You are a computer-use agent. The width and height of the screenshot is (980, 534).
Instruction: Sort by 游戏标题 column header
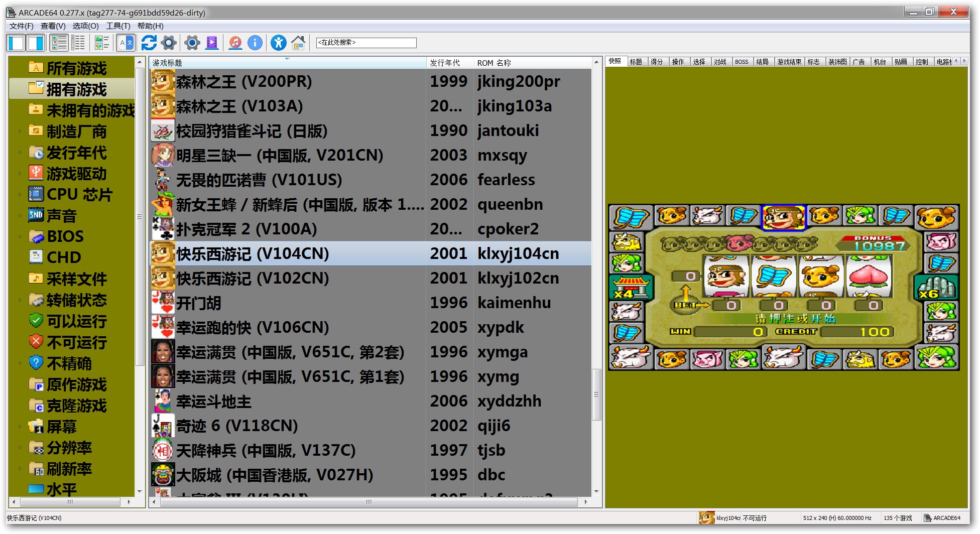pyautogui.click(x=288, y=63)
